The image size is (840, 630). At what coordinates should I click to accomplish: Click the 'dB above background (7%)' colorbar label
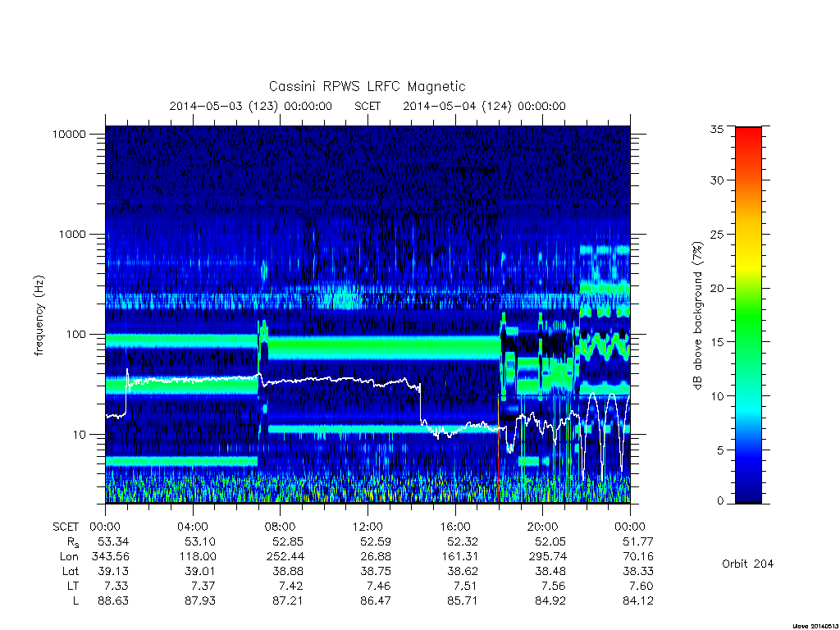click(697, 316)
